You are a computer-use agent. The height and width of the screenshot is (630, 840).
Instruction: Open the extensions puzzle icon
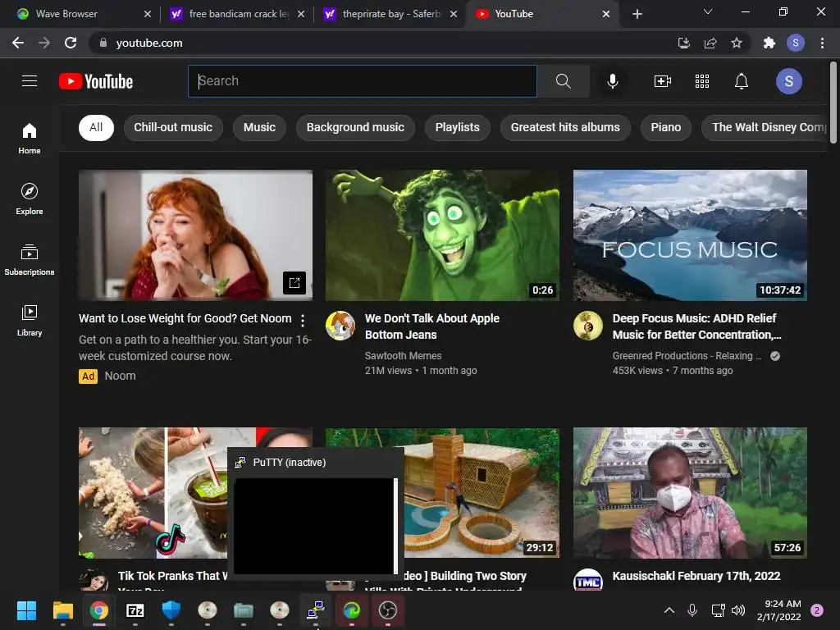tap(769, 43)
